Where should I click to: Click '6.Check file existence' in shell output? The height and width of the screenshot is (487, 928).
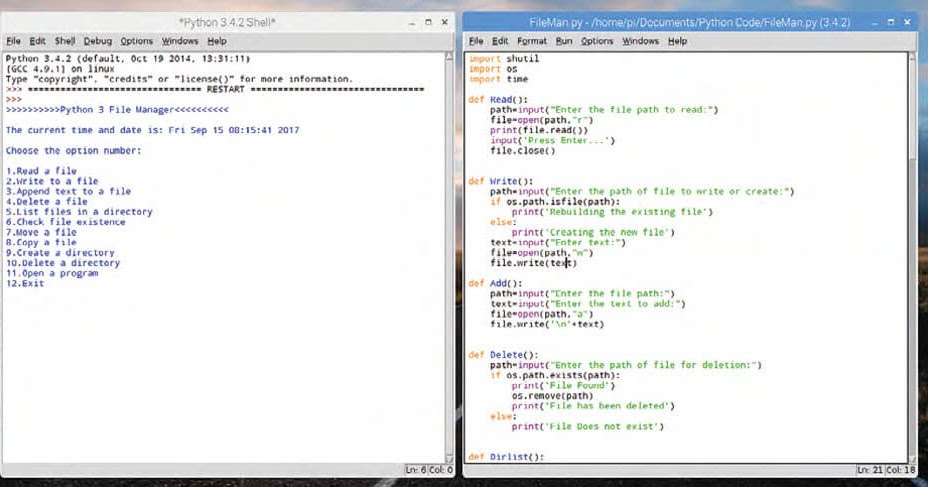(x=66, y=222)
